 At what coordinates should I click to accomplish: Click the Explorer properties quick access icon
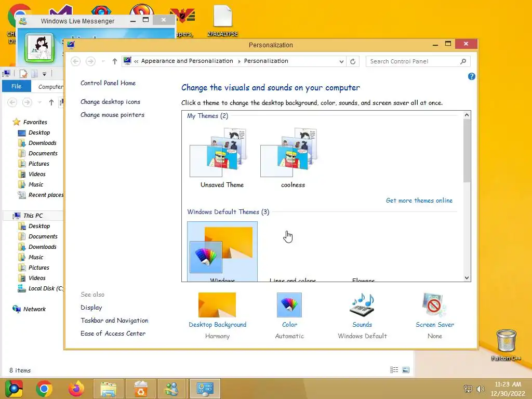click(x=23, y=73)
